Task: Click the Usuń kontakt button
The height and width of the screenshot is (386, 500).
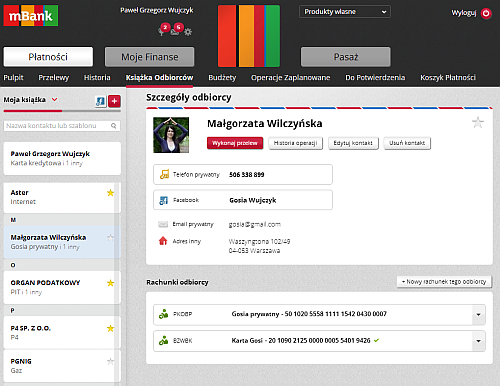Action: click(x=407, y=143)
